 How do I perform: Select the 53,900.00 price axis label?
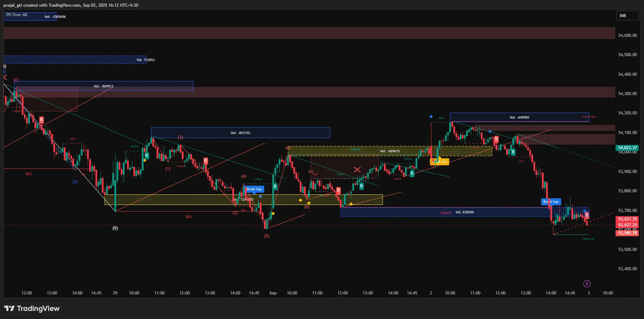[628, 172]
